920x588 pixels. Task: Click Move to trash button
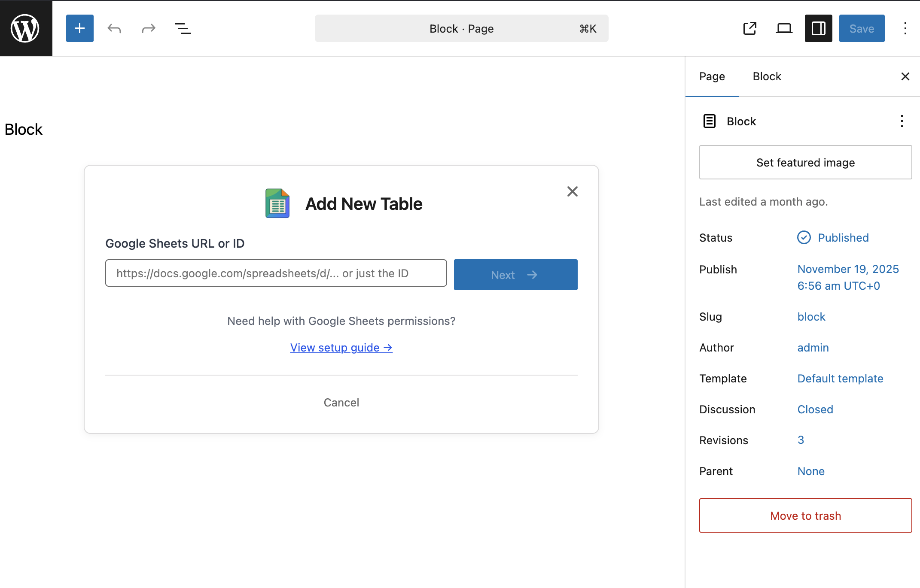tap(805, 515)
